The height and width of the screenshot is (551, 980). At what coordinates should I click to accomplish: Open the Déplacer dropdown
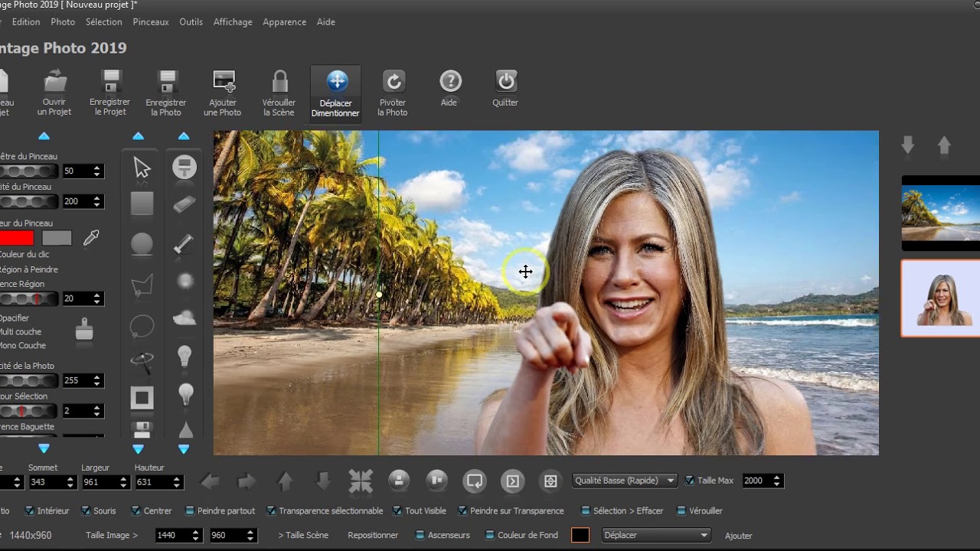(657, 535)
